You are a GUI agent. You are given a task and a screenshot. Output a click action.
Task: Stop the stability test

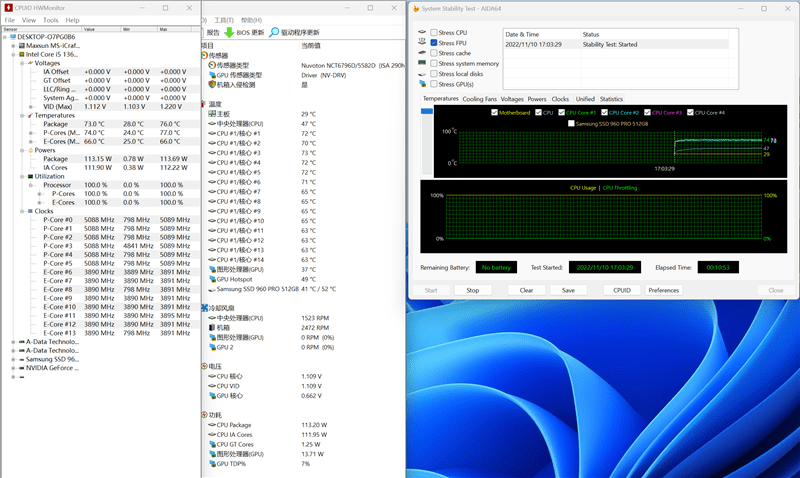(x=473, y=290)
